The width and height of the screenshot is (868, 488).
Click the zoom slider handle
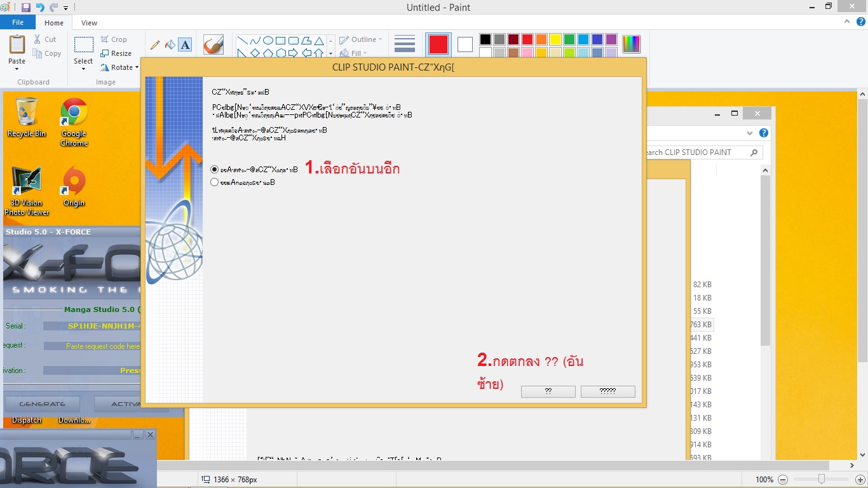(822, 479)
